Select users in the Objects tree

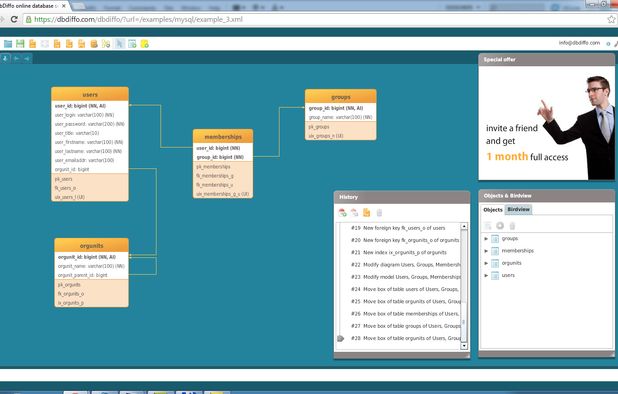tap(508, 275)
